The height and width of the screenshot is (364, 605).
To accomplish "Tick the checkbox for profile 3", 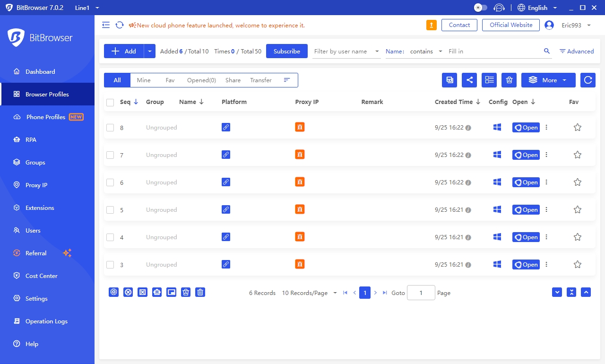I will click(x=110, y=265).
